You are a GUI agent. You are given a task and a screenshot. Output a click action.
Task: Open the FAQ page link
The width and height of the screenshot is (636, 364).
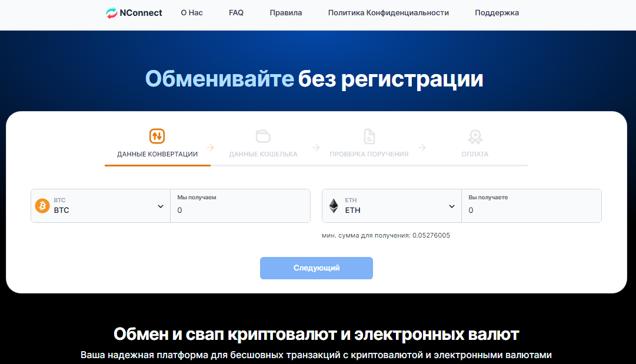coord(236,13)
